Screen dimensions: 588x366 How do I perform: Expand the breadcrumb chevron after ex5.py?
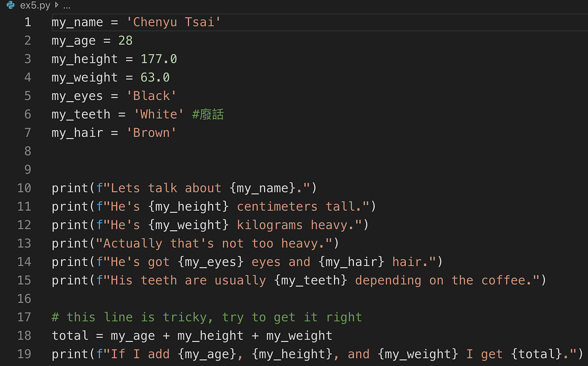point(55,6)
